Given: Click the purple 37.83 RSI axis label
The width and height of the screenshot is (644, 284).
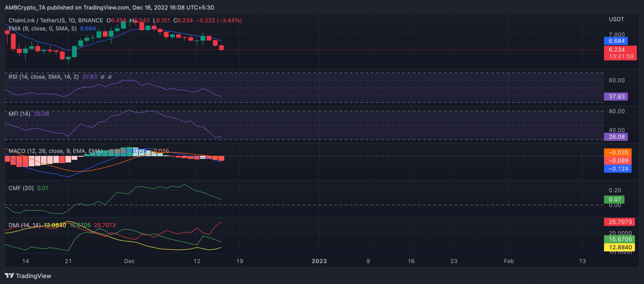Looking at the screenshot, I should 616,96.
